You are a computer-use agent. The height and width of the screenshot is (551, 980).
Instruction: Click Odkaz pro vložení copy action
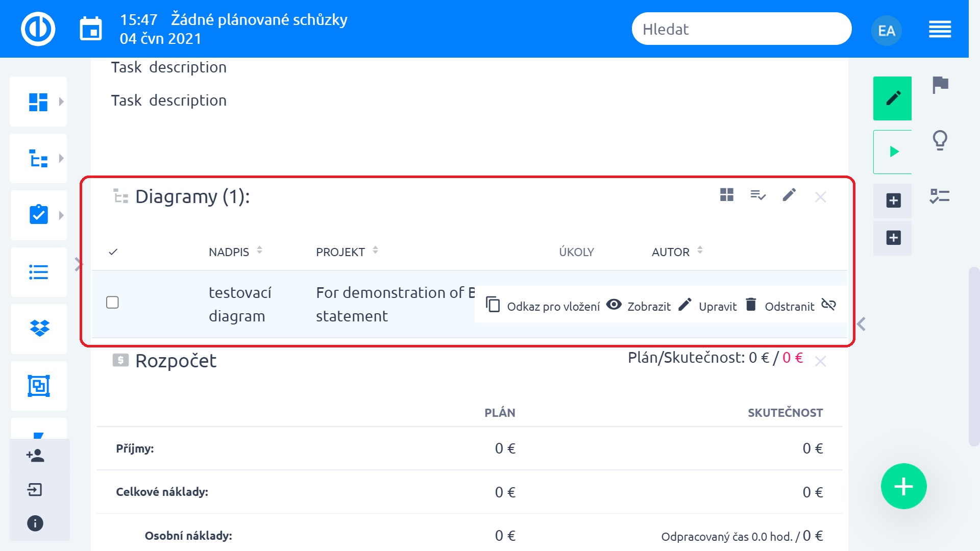[543, 306]
